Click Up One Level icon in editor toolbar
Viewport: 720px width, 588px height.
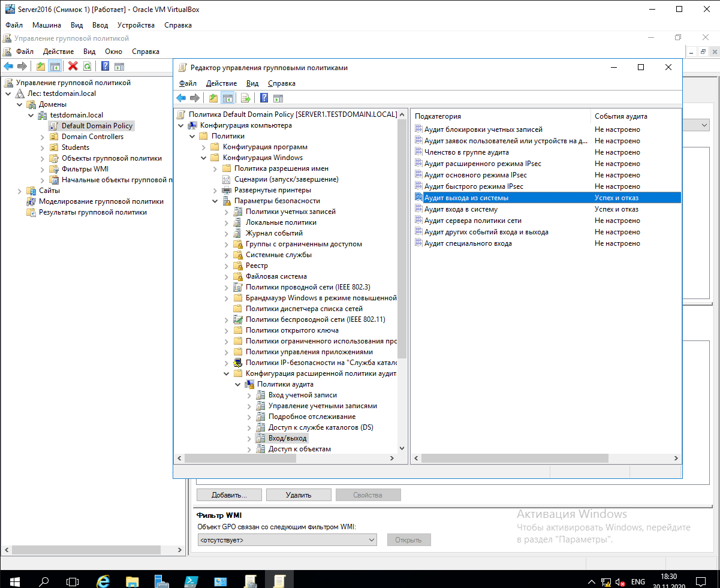[x=213, y=98]
